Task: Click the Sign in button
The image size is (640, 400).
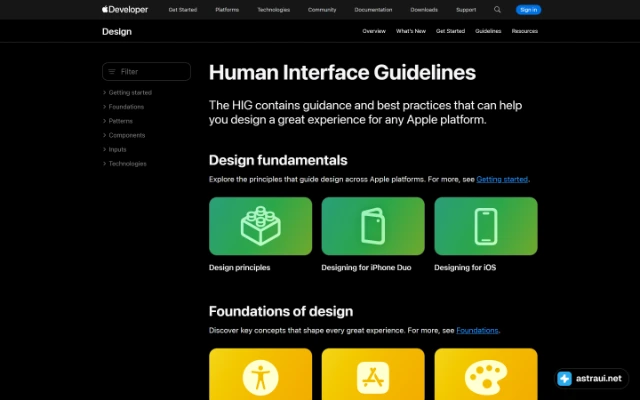Action: pos(529,10)
